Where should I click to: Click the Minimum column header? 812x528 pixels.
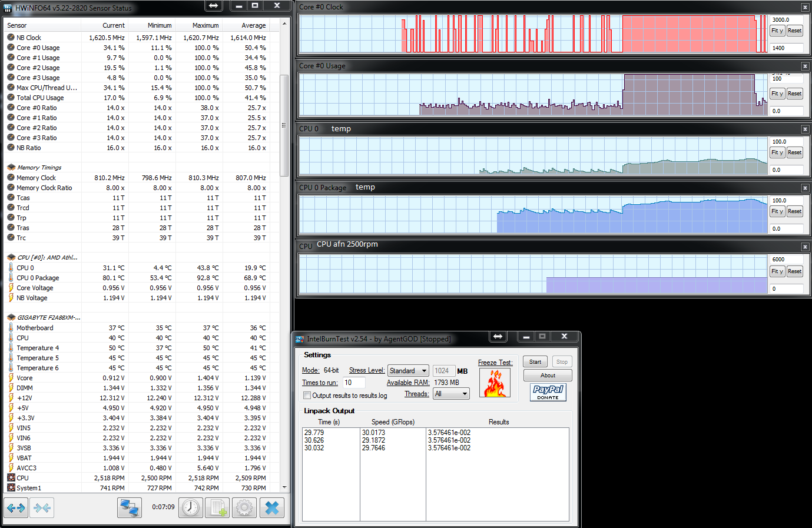(x=151, y=25)
